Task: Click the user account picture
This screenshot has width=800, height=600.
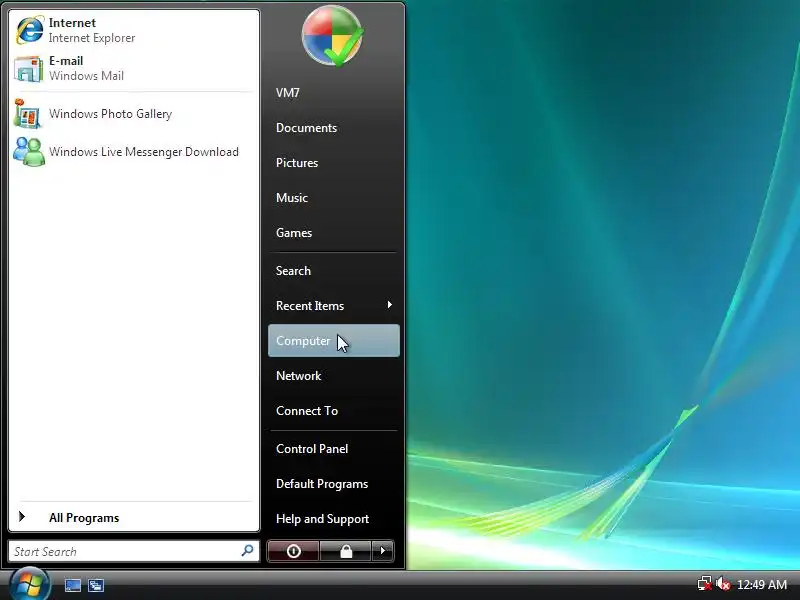Action: tap(333, 36)
